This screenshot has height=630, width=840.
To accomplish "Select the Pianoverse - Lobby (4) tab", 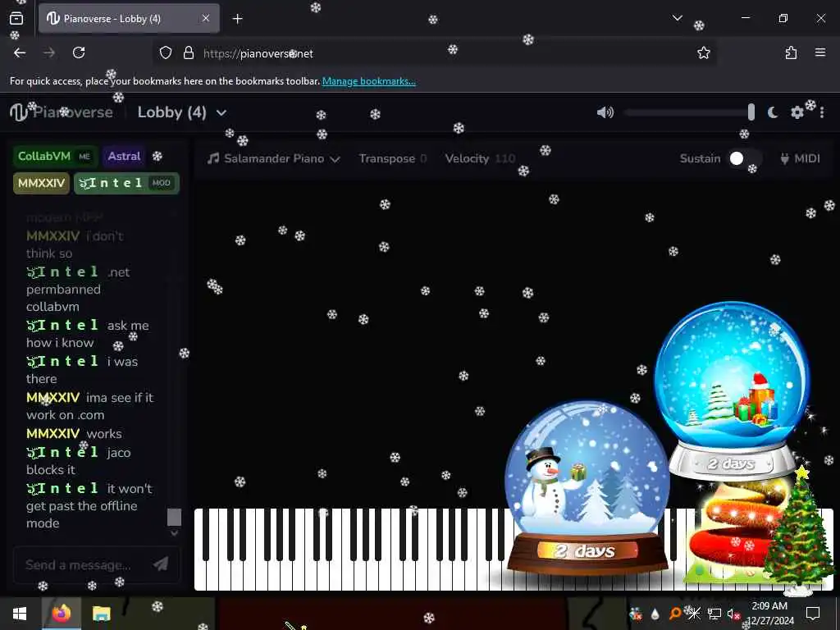I will (129, 19).
